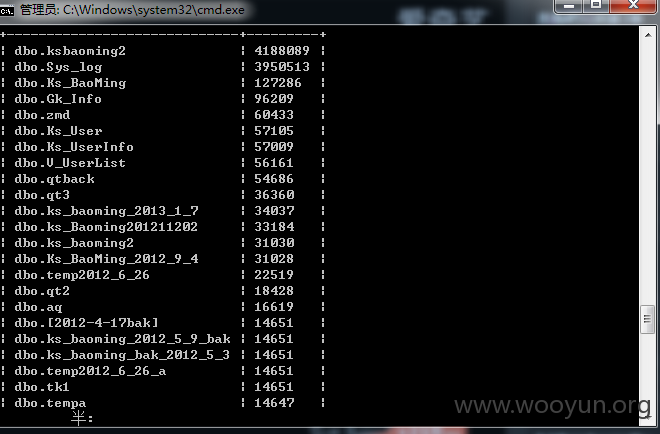Click the count value 18428
Screen dimensions: 660x434
[274, 291]
